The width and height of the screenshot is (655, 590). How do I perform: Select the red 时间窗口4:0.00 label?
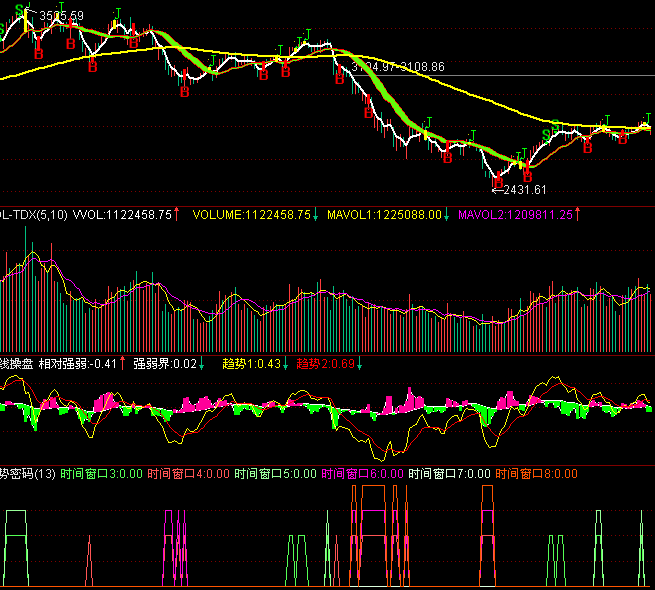click(x=188, y=474)
